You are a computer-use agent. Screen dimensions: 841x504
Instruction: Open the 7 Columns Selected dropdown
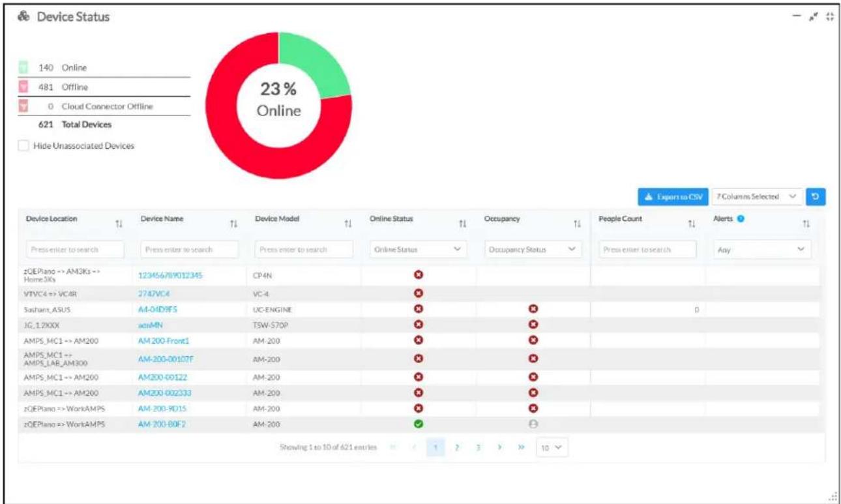click(756, 196)
